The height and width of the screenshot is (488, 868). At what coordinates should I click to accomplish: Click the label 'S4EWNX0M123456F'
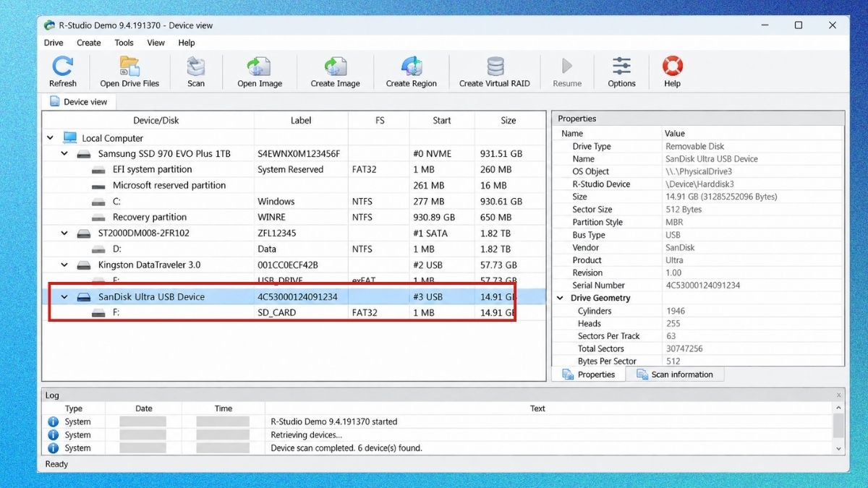coord(299,154)
